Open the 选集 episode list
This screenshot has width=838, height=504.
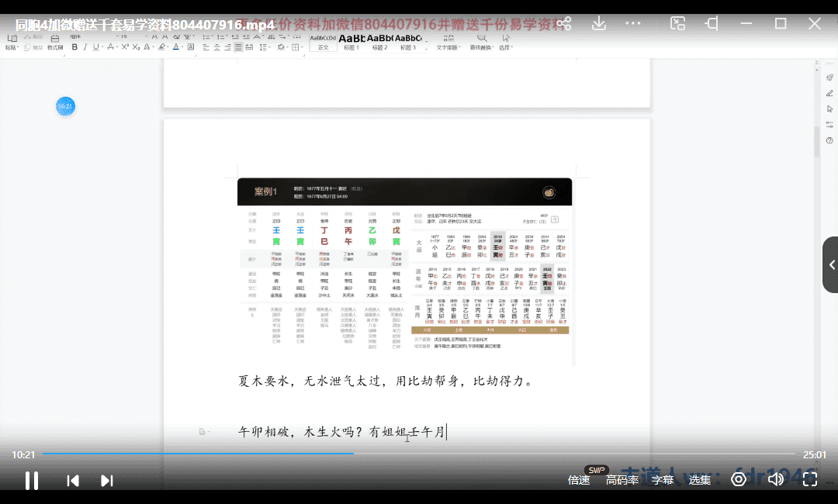point(700,480)
